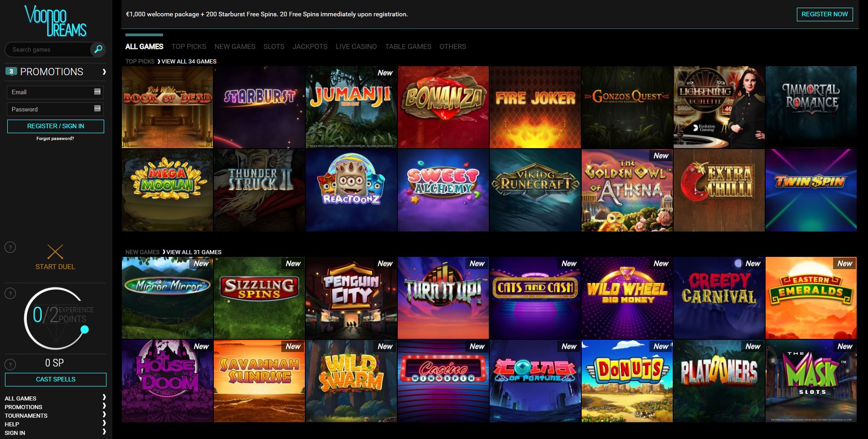Launch the House of Doom game
The height and width of the screenshot is (439, 868).
point(167,381)
